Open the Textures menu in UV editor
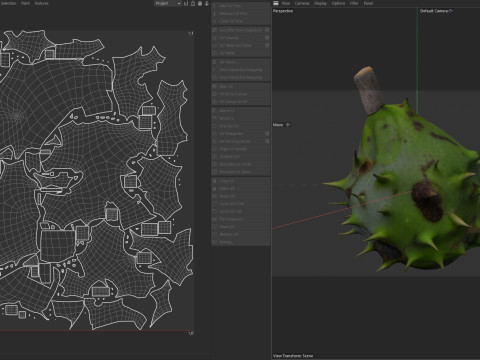The width and height of the screenshot is (480, 360). (x=42, y=3)
